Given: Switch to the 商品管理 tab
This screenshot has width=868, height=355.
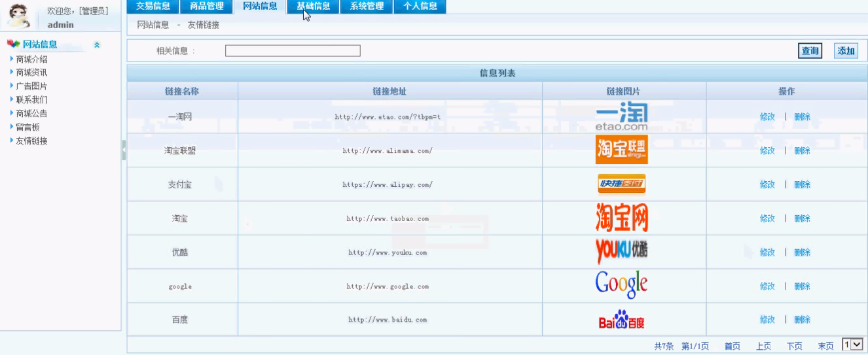Looking at the screenshot, I should [x=206, y=7].
